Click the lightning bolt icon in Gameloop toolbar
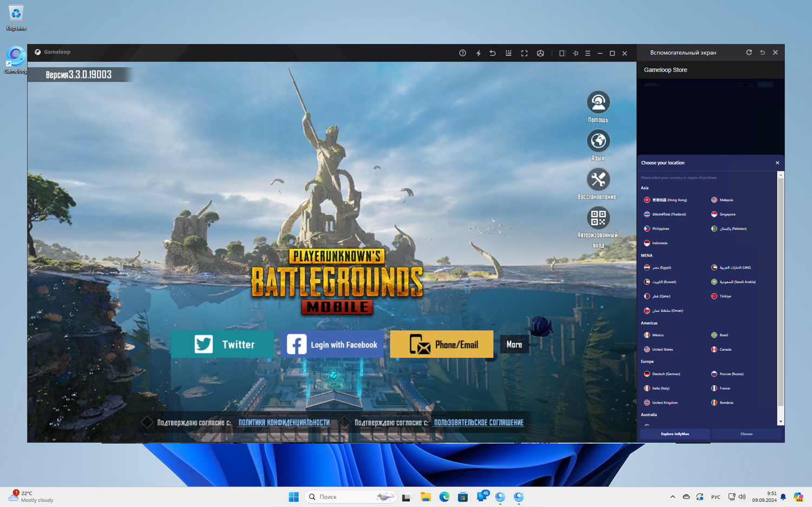 [x=478, y=53]
